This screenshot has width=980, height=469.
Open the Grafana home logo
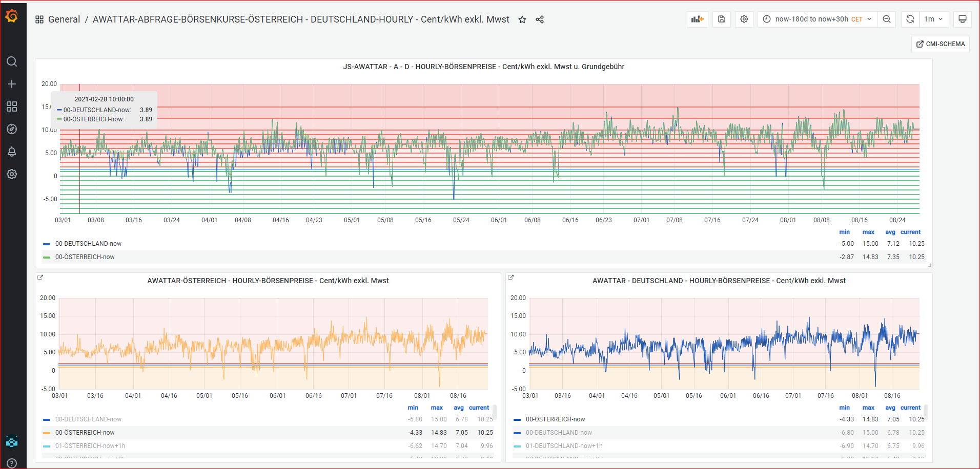[x=12, y=16]
